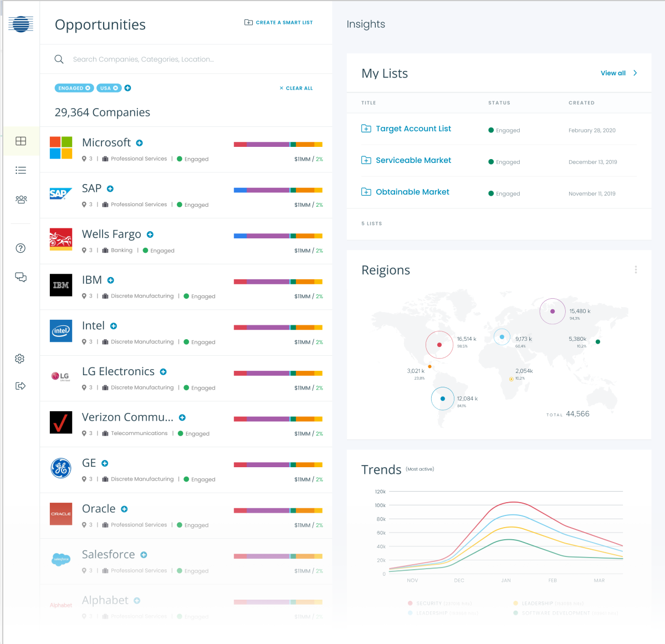Viewport: 665px width, 644px height.
Task: Click Clear All filters
Action: point(296,88)
